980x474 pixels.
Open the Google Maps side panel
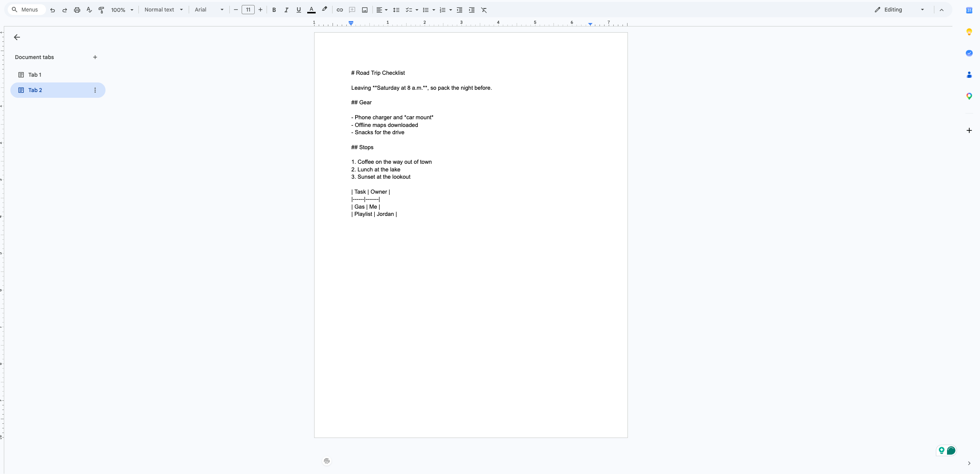click(x=969, y=96)
